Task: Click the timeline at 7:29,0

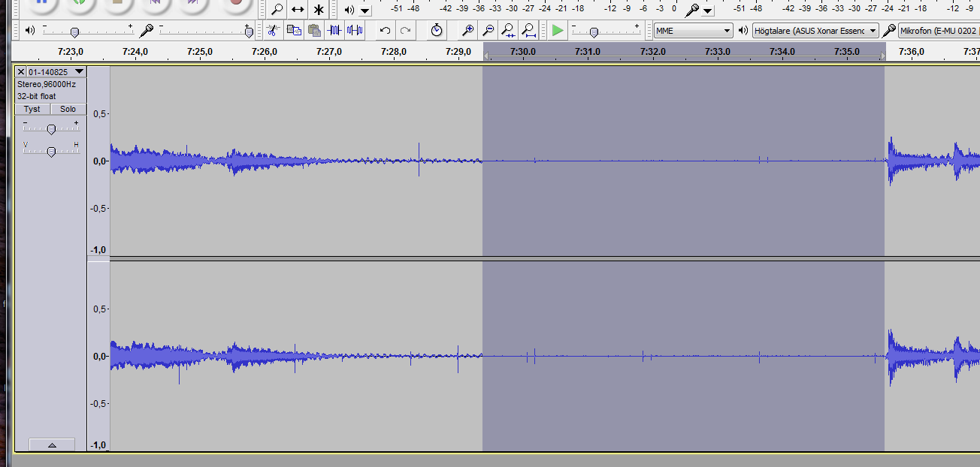Action: (x=458, y=52)
